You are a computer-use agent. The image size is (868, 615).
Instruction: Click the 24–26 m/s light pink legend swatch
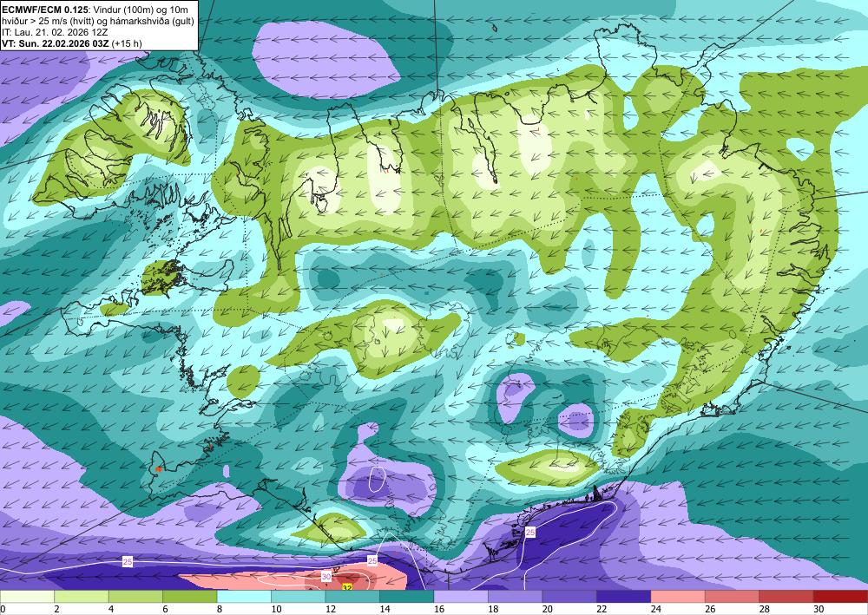click(x=678, y=596)
